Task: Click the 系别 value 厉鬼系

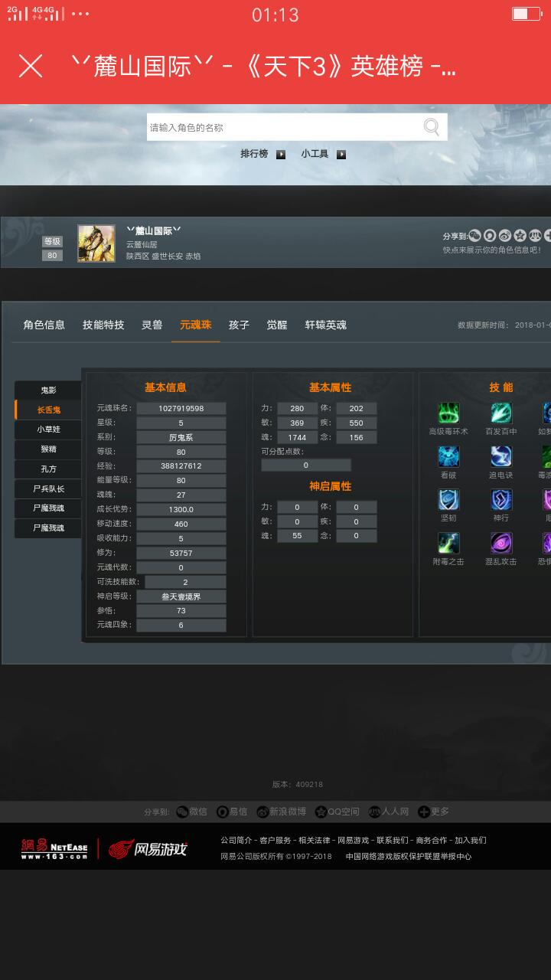Action: tap(181, 437)
